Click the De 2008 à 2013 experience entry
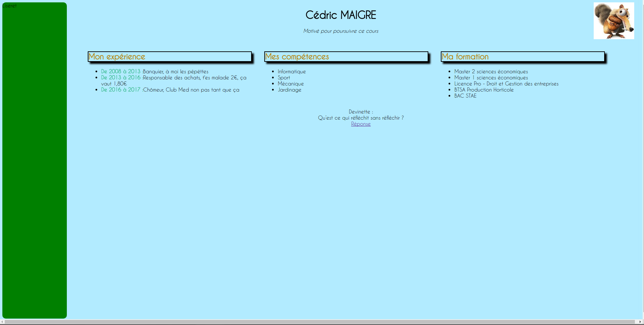644x325 pixels. pyautogui.click(x=155, y=71)
